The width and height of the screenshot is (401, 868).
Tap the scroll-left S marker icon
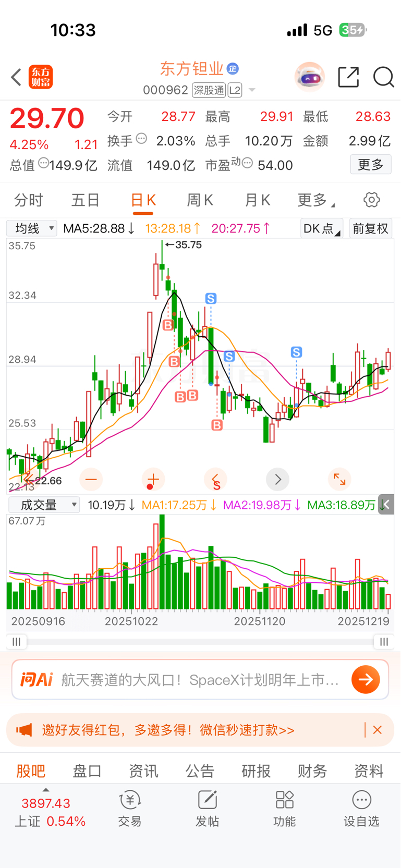pyautogui.click(x=215, y=480)
